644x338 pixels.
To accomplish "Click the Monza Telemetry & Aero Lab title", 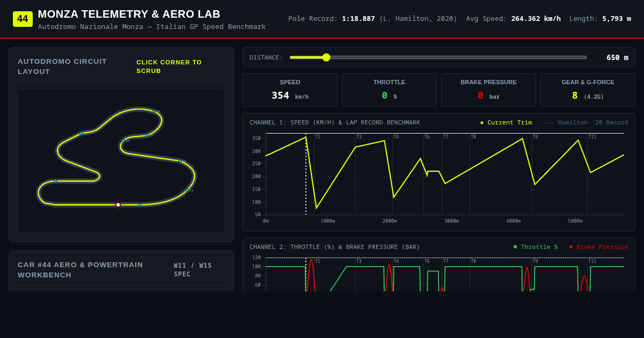I will tap(129, 14).
